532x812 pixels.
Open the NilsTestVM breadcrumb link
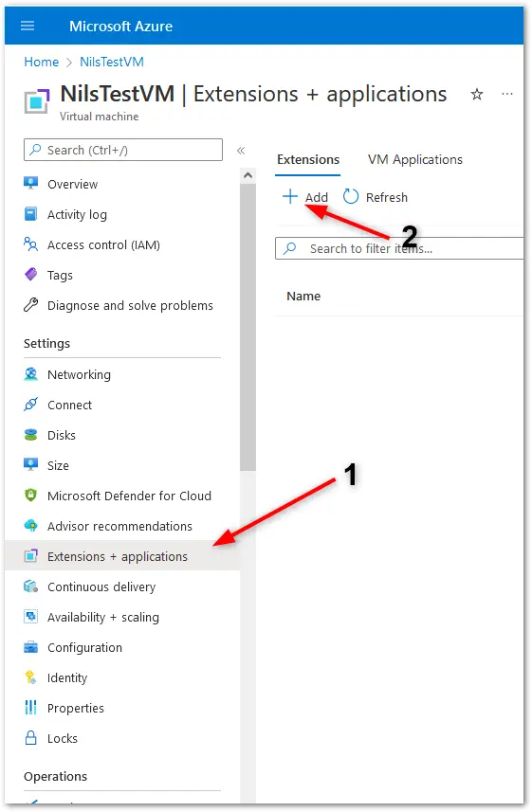pos(112,63)
